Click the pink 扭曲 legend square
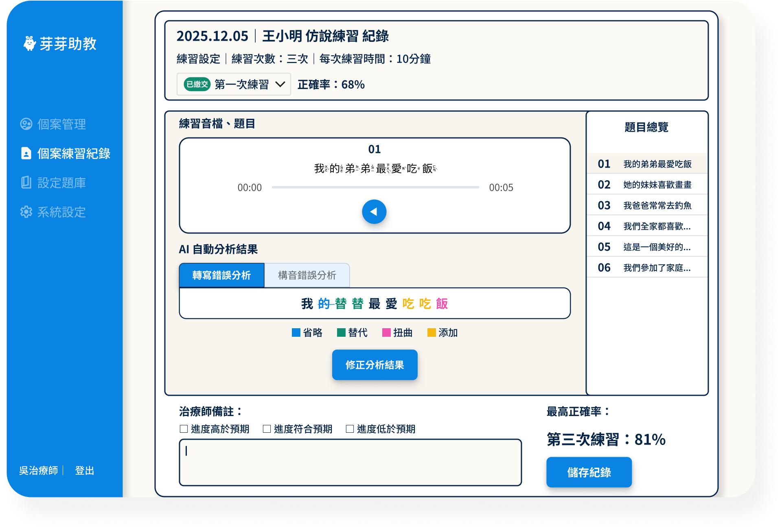Viewport: 784px width, 532px height. 386,333
